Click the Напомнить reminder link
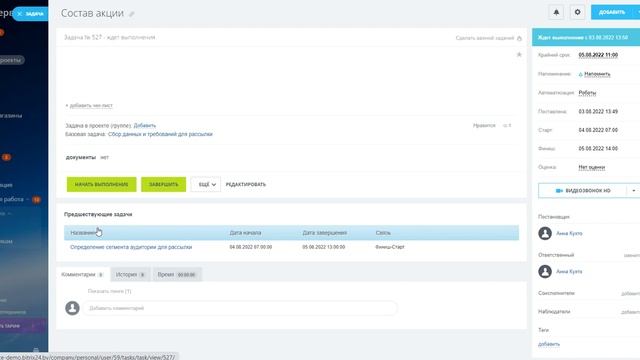The width and height of the screenshot is (640, 360). tap(597, 74)
